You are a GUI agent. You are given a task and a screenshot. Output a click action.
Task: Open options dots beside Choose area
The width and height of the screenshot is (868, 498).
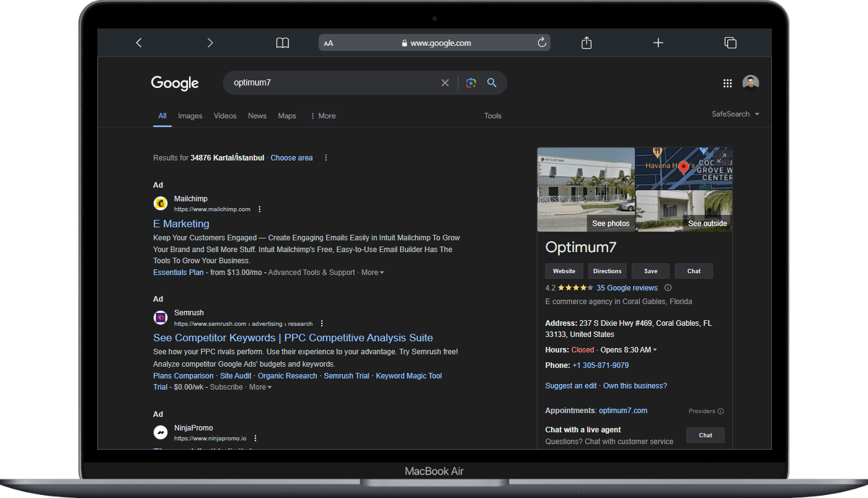tap(326, 158)
